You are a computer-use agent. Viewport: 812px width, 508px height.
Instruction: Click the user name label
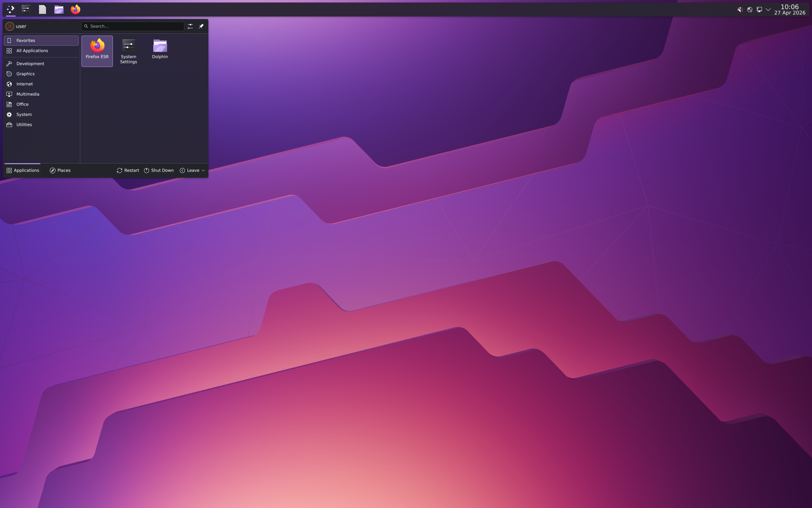tap(21, 26)
